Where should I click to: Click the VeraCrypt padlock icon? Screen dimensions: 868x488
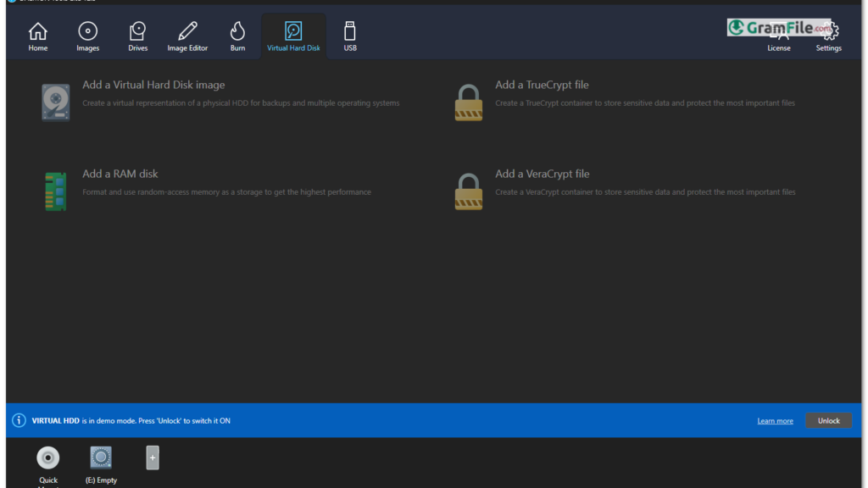[x=468, y=191]
